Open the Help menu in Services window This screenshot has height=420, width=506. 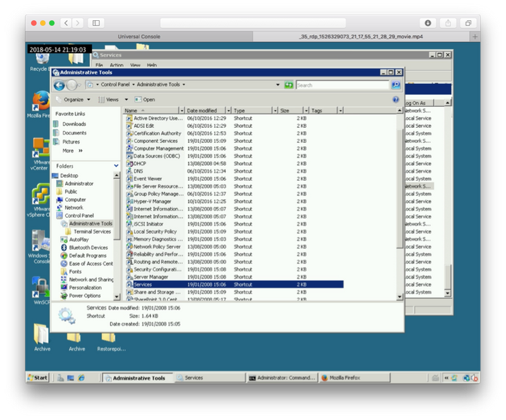[x=152, y=65]
